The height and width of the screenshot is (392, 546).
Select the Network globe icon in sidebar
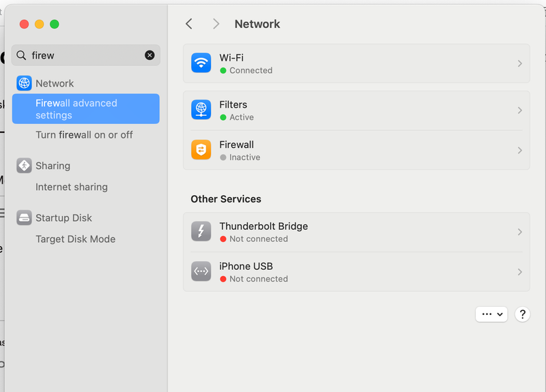pos(25,83)
